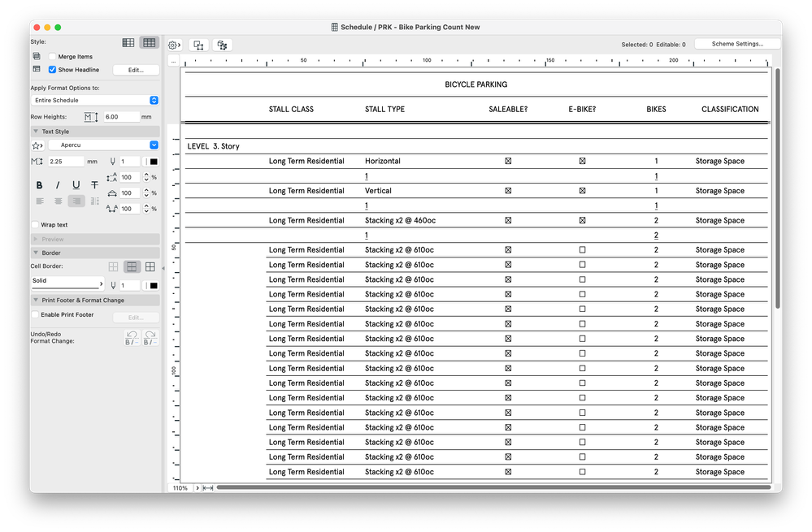The width and height of the screenshot is (812, 532).
Task: Enable the Merge Items checkbox
Action: click(52, 56)
